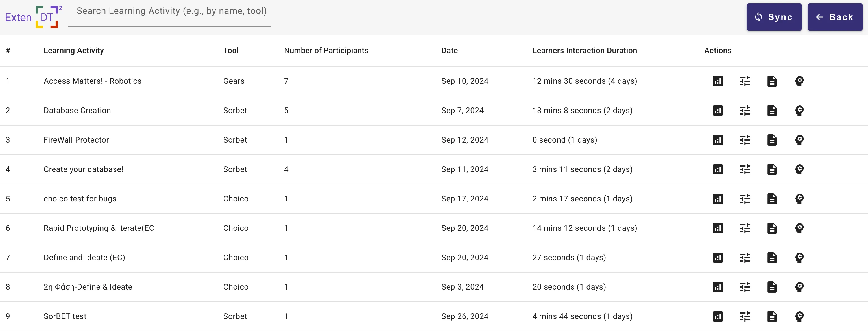Open tune settings for Access Matters! - Robotics

pos(745,81)
